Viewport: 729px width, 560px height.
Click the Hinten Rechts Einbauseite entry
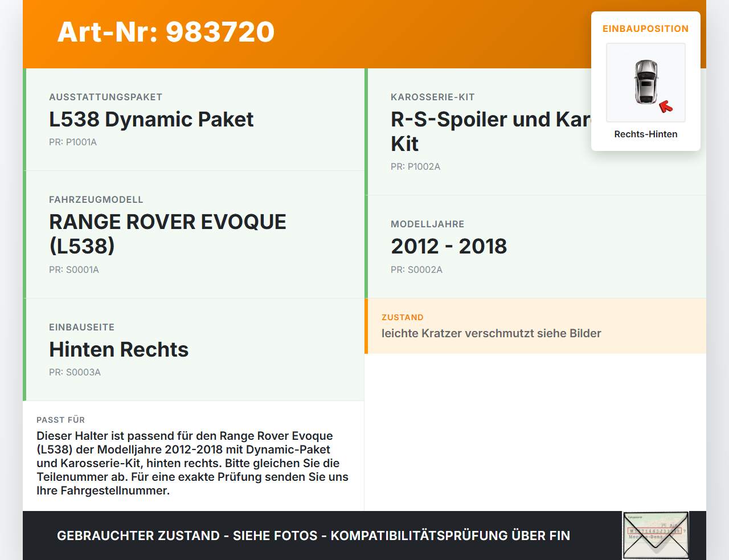pyautogui.click(x=118, y=349)
